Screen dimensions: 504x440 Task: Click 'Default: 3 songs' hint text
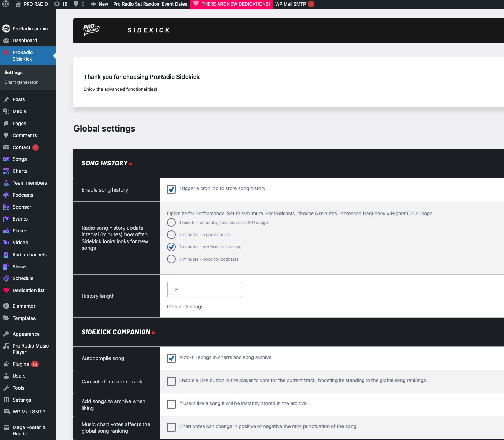click(x=185, y=307)
